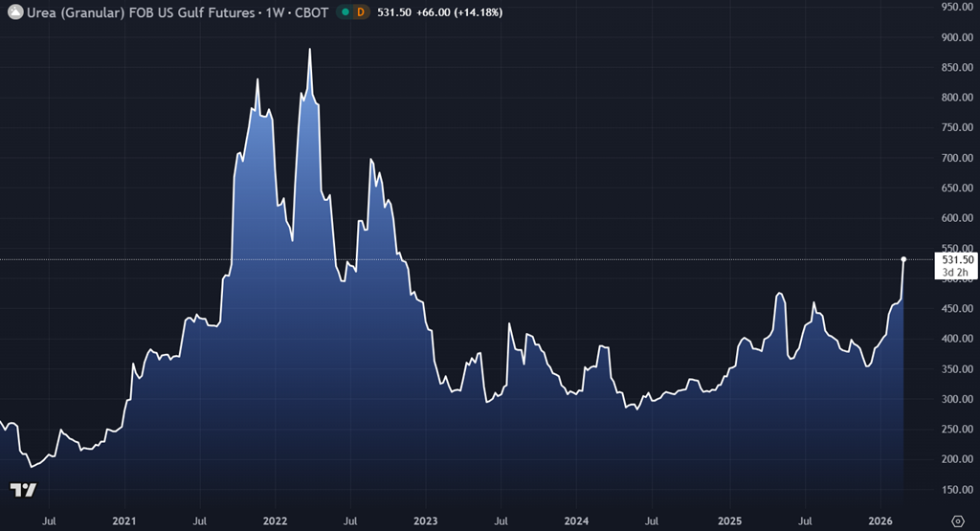The height and width of the screenshot is (531, 980).
Task: Click the Urea symbol logo icon
Action: 14,12
